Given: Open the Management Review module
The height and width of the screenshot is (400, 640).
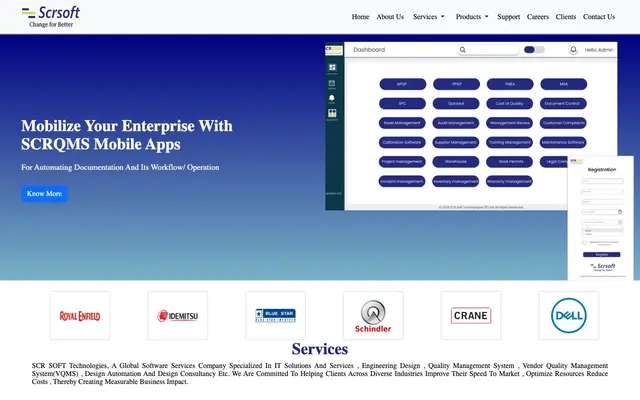Looking at the screenshot, I should pos(509,123).
